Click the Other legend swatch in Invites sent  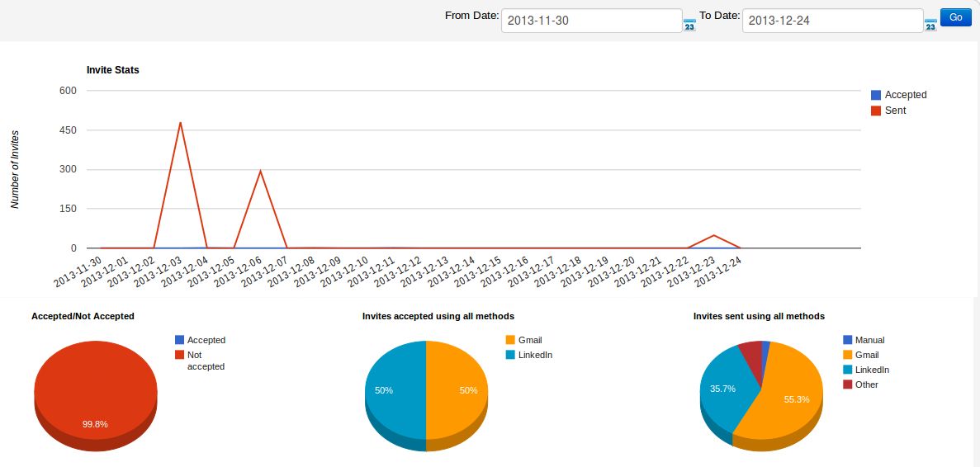click(848, 384)
